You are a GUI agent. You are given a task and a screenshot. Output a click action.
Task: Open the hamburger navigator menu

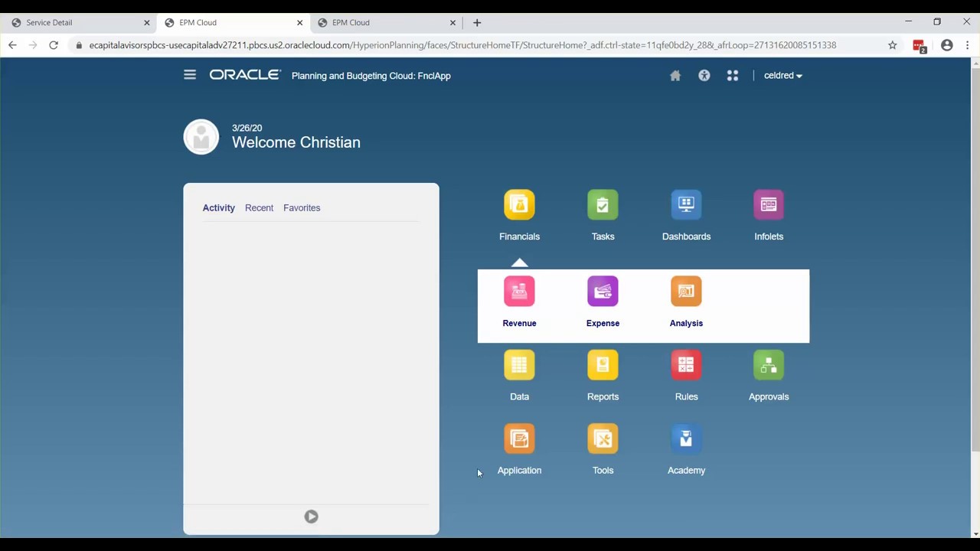click(190, 75)
